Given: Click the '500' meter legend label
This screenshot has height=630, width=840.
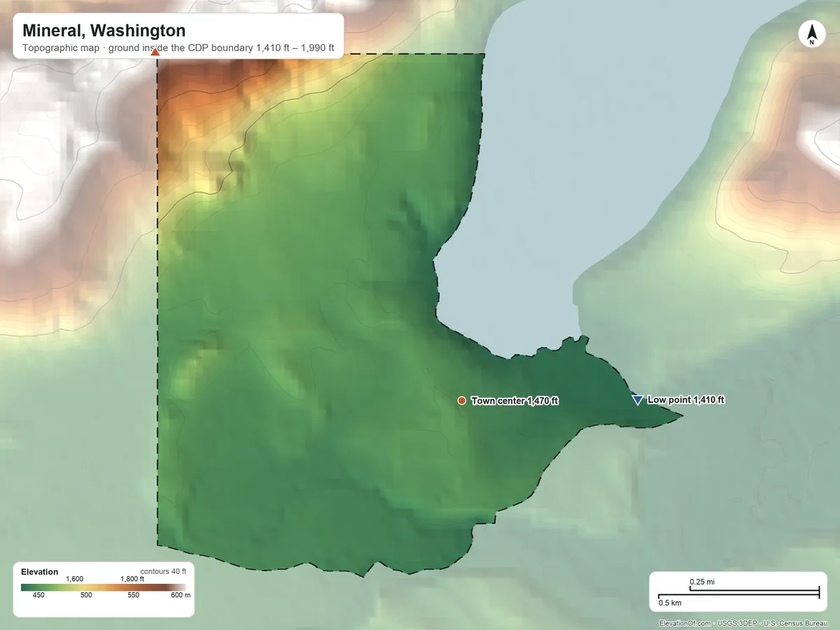Looking at the screenshot, I should 86,596.
